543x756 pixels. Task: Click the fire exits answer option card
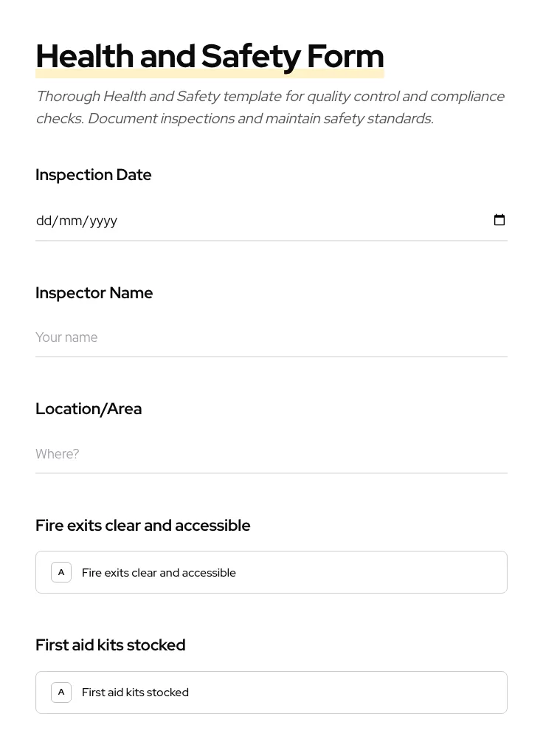pyautogui.click(x=271, y=571)
